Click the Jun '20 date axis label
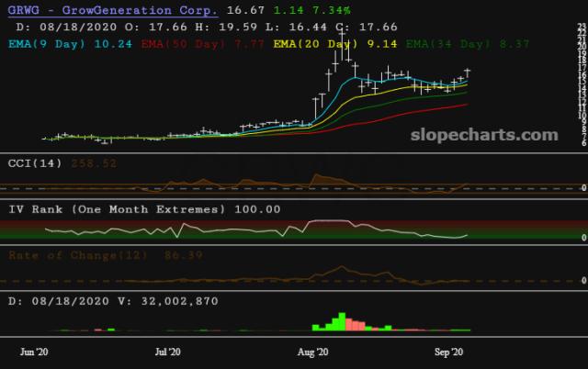Viewport: 588px width, 369px height. pos(34,351)
